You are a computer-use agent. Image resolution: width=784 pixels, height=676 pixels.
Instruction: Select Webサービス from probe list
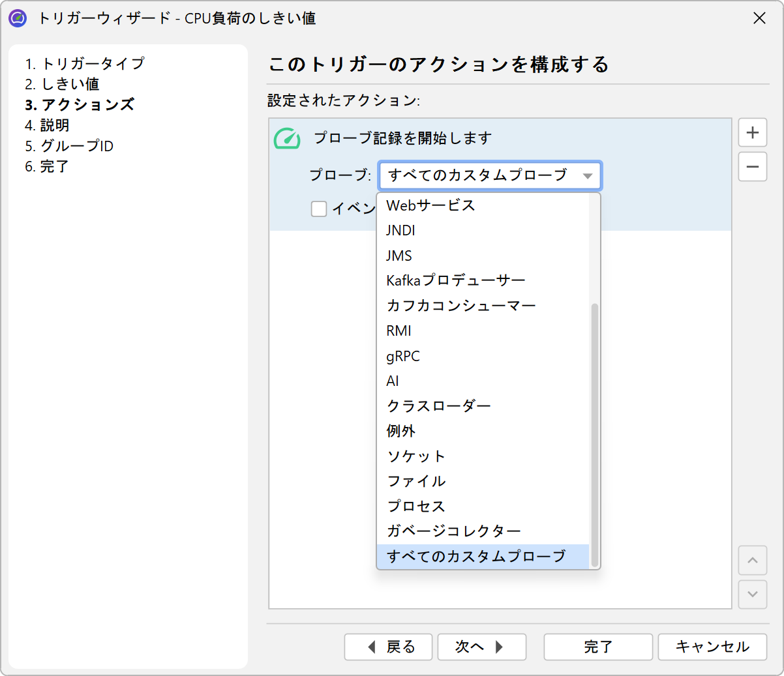click(x=430, y=205)
